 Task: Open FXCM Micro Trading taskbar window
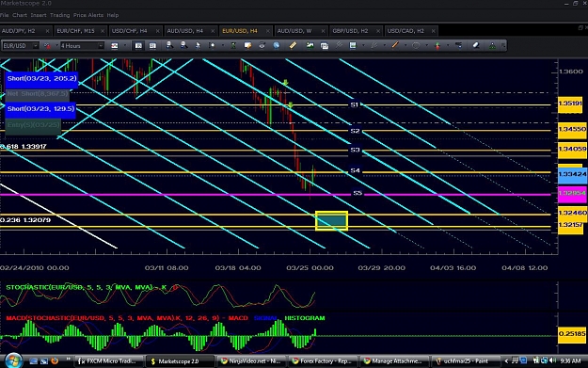(108, 360)
